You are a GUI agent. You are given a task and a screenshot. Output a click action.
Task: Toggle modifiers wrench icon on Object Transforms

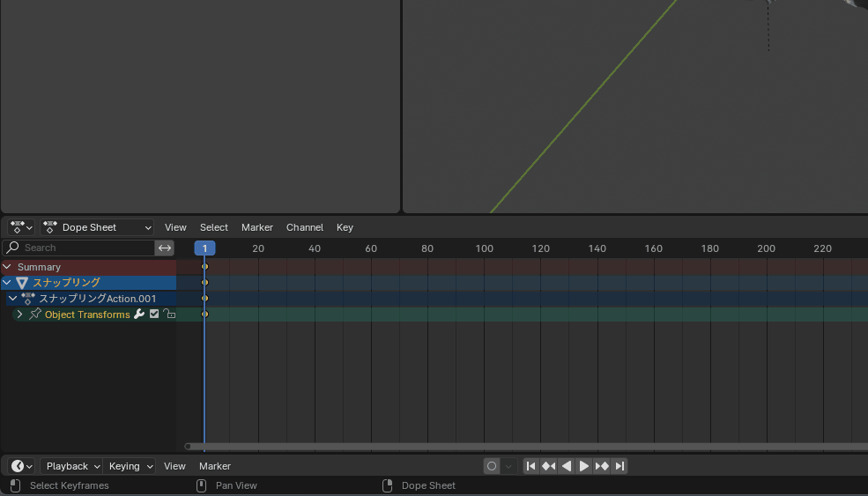pos(139,314)
